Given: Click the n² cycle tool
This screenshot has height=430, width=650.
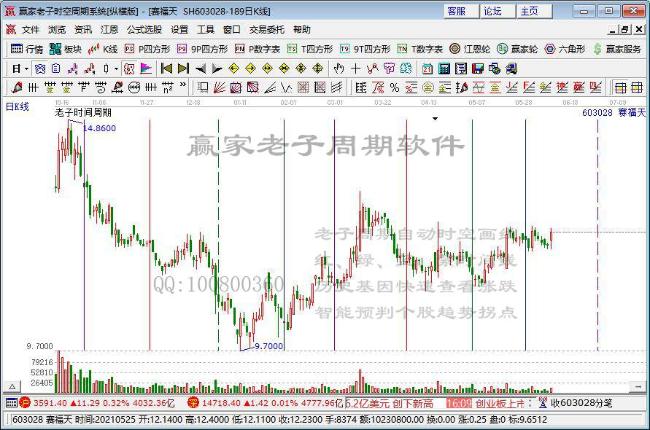Looking at the screenshot, I should pos(167,87).
